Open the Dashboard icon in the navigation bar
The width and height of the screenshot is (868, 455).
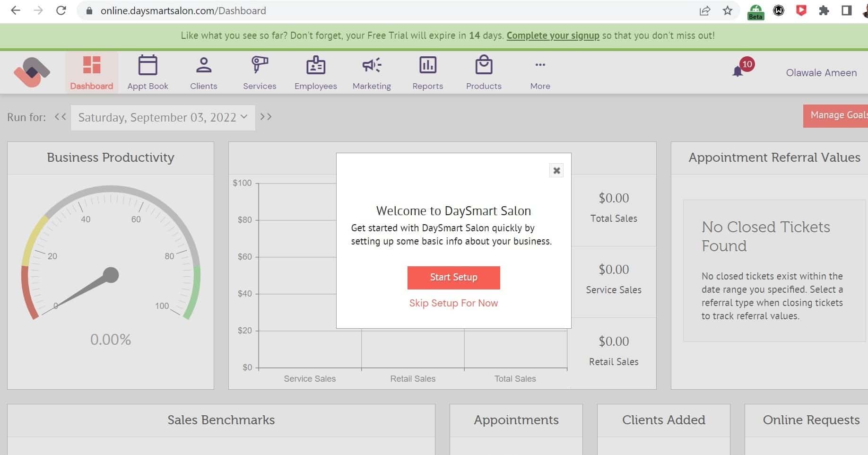[x=92, y=65]
